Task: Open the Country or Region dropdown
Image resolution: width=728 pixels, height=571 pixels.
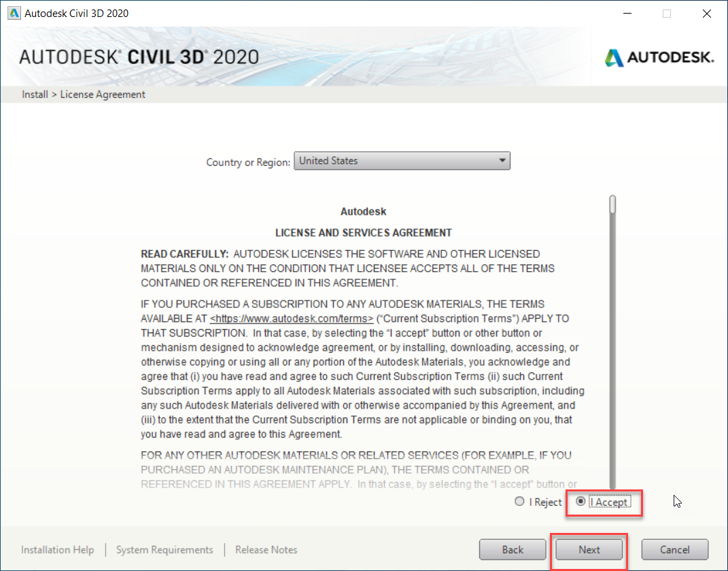Action: tap(402, 160)
